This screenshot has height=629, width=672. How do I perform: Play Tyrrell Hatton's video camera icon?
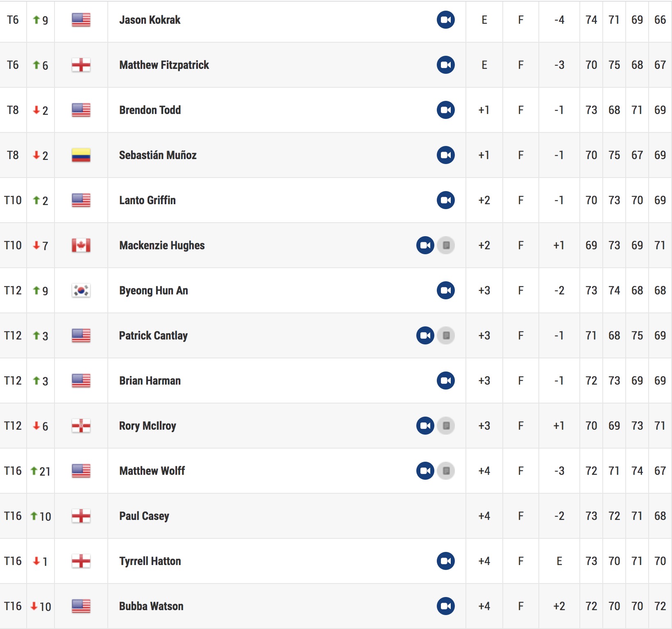[446, 561]
